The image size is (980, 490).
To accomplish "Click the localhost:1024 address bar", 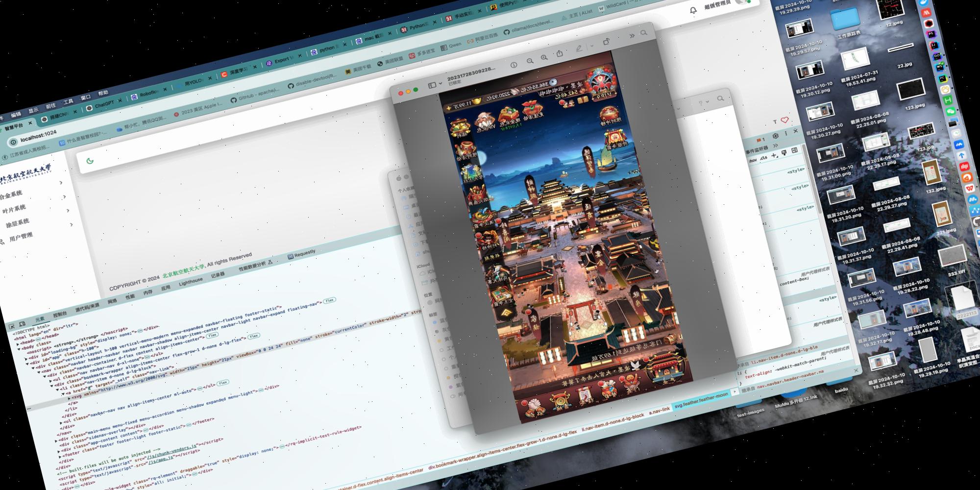I will 38,137.
